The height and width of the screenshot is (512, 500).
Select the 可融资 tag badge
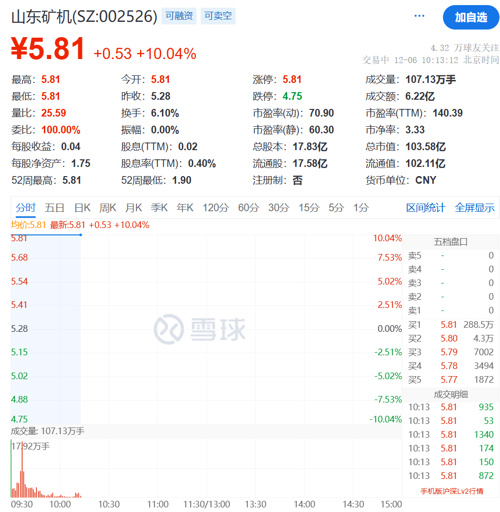pyautogui.click(x=179, y=16)
